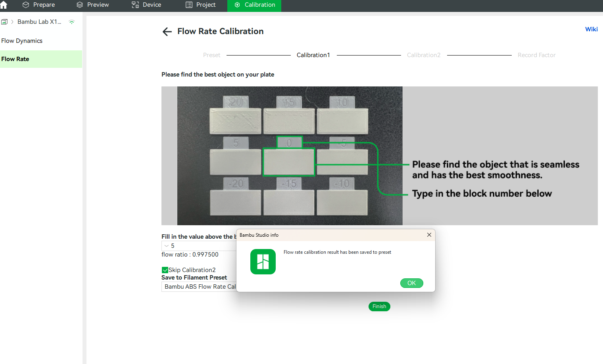Toggle the Skip Calibration2 checkbox
Viewport: 603px width, 364px height.
coord(165,270)
